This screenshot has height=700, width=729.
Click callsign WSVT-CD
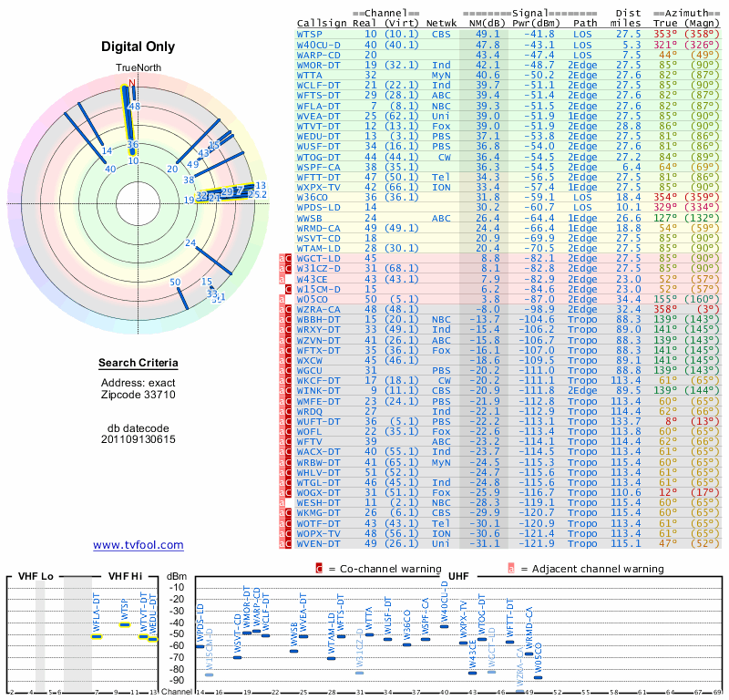tap(318, 238)
